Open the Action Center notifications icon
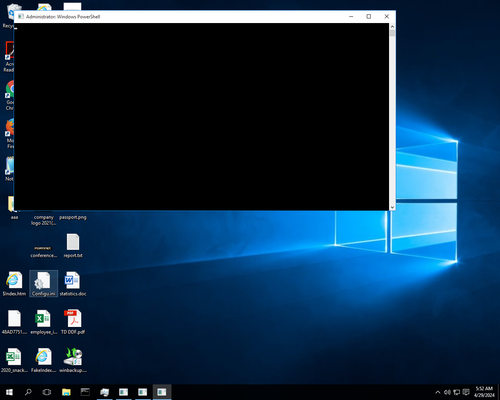 (x=466, y=392)
